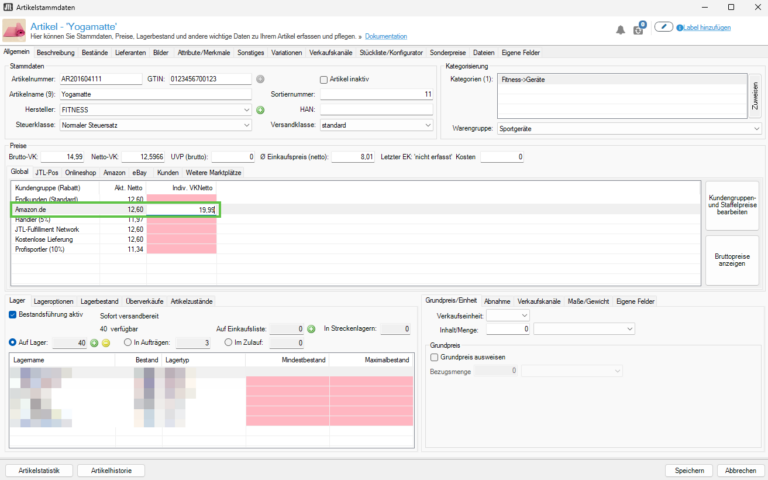Open the Lageroptionen tab
Image resolution: width=768 pixels, height=480 pixels.
(x=53, y=300)
